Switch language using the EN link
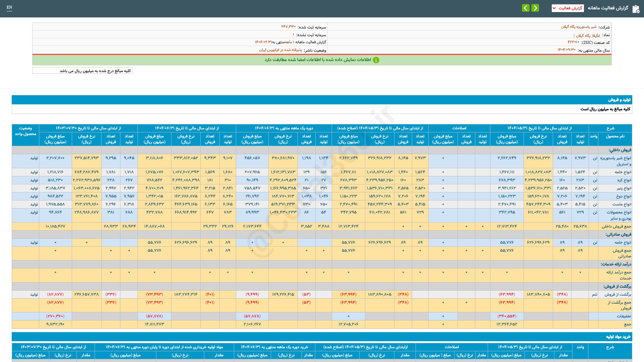The height and width of the screenshot is (362, 644). [9, 7]
